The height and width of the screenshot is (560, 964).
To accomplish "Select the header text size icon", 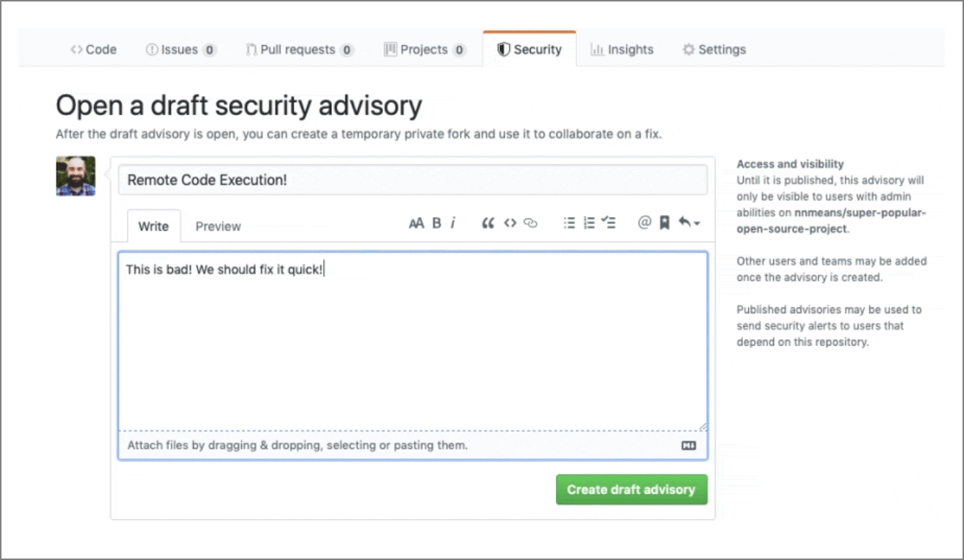I will click(x=416, y=222).
